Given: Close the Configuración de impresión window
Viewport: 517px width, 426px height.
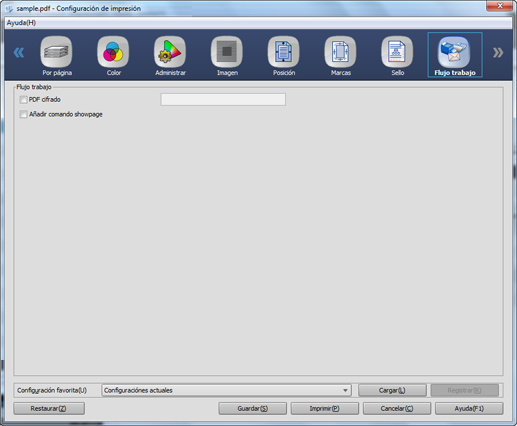Looking at the screenshot, I should [x=500, y=6].
